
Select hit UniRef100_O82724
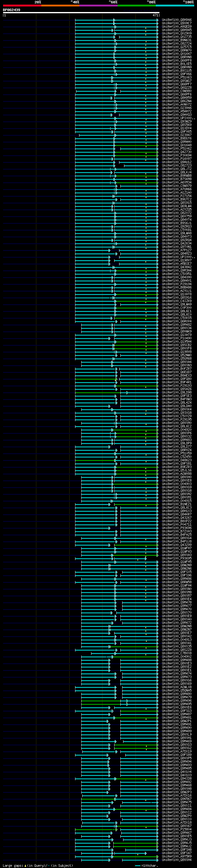point(177,43)
